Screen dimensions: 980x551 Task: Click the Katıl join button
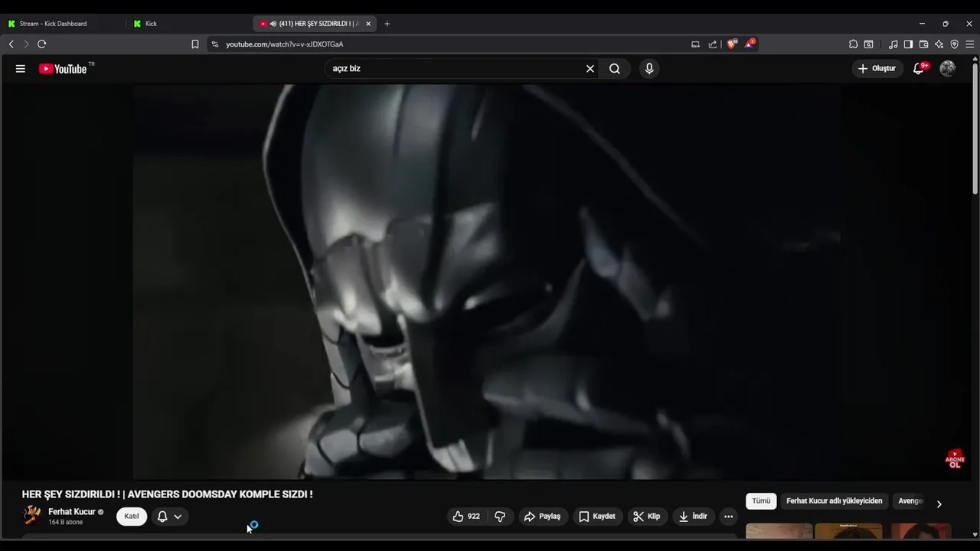pyautogui.click(x=132, y=517)
